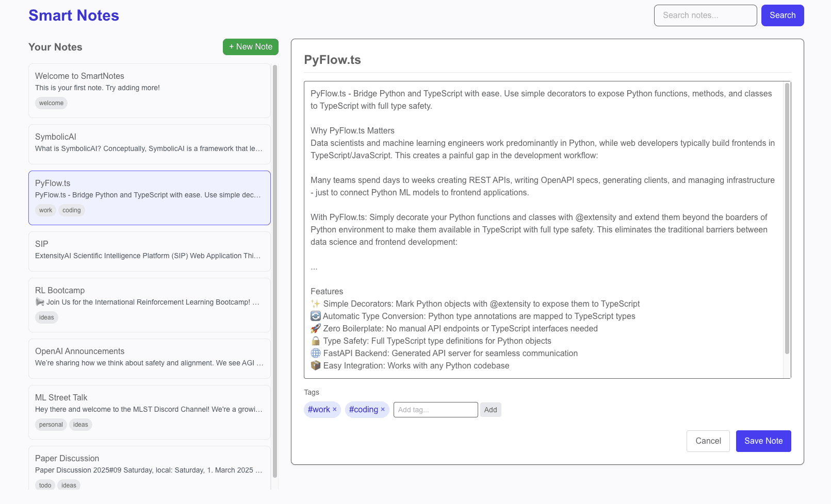Click the Smart Notes app title
The height and width of the screenshot is (504, 831).
(x=74, y=15)
